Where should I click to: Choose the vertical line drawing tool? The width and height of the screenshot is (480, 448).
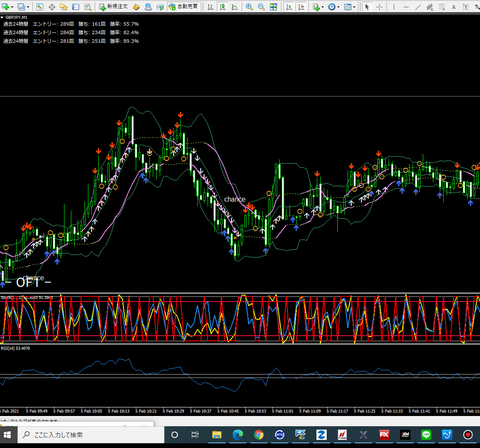pos(393,7)
